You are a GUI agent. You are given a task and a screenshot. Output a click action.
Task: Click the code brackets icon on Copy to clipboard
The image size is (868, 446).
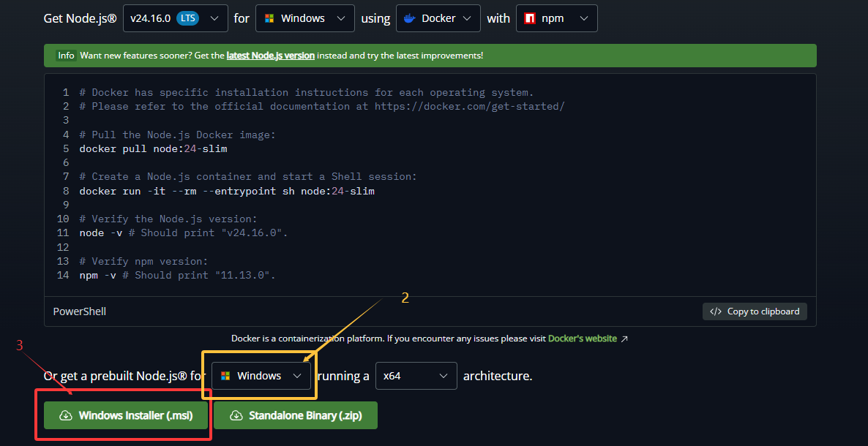(x=716, y=311)
